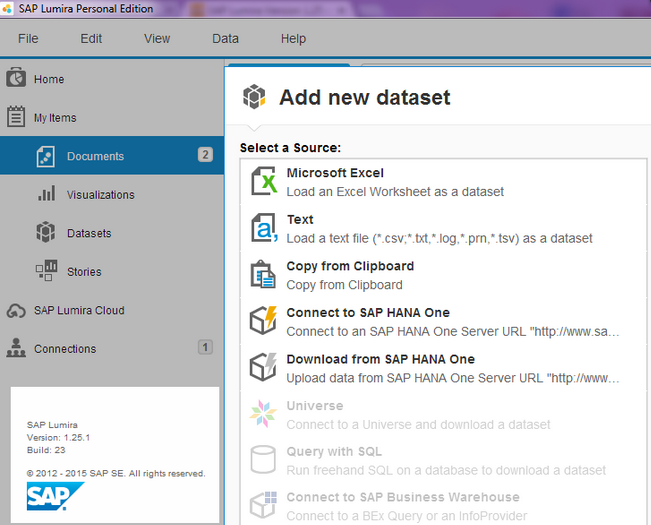651x525 pixels.
Task: Open the Data menu
Action: pyautogui.click(x=225, y=39)
